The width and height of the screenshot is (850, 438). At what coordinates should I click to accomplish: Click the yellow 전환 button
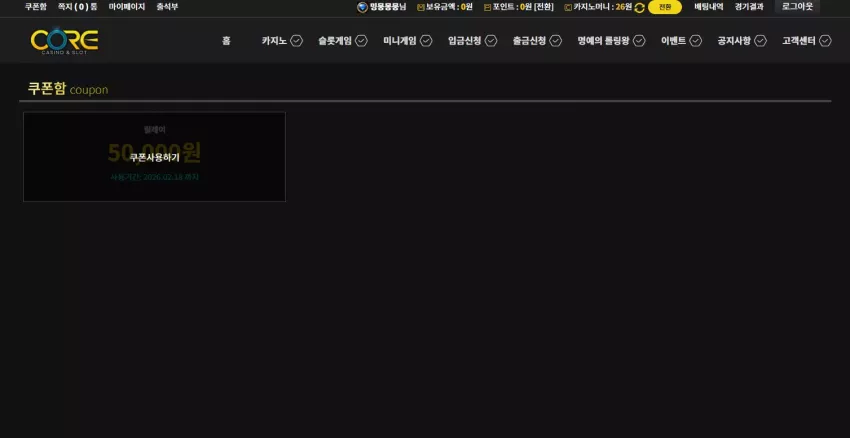pos(665,8)
